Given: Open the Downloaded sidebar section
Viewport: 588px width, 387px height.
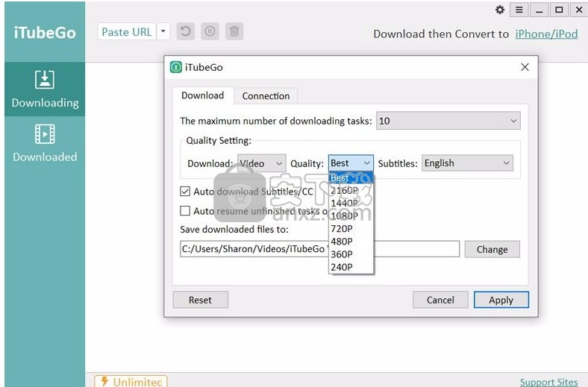Looking at the screenshot, I should pyautogui.click(x=45, y=143).
